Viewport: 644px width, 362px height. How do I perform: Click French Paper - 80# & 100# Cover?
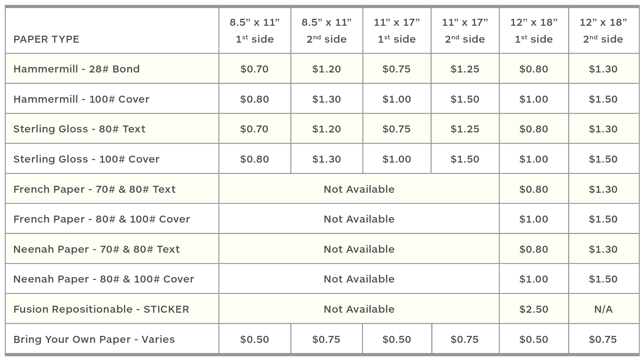[x=102, y=219]
